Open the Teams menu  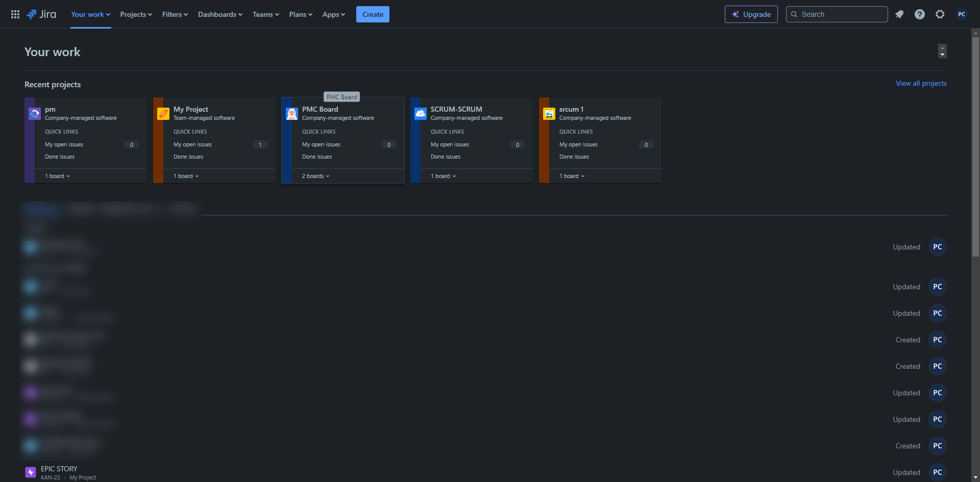click(x=266, y=14)
